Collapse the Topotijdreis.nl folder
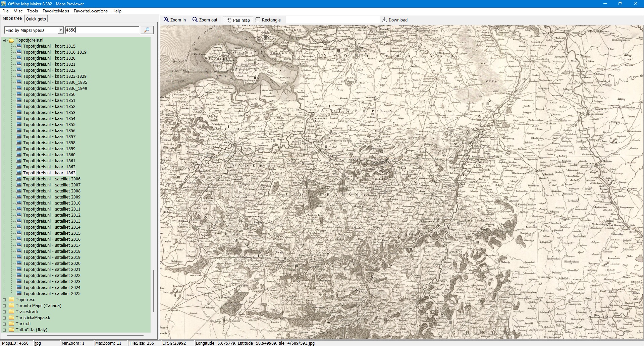 (x=4, y=40)
